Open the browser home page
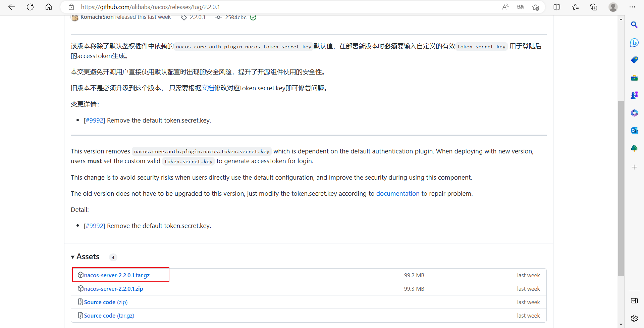 (49, 7)
